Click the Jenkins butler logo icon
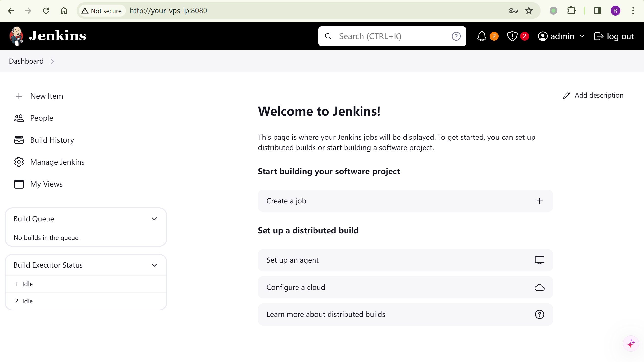This screenshot has width=644, height=362. (16, 36)
